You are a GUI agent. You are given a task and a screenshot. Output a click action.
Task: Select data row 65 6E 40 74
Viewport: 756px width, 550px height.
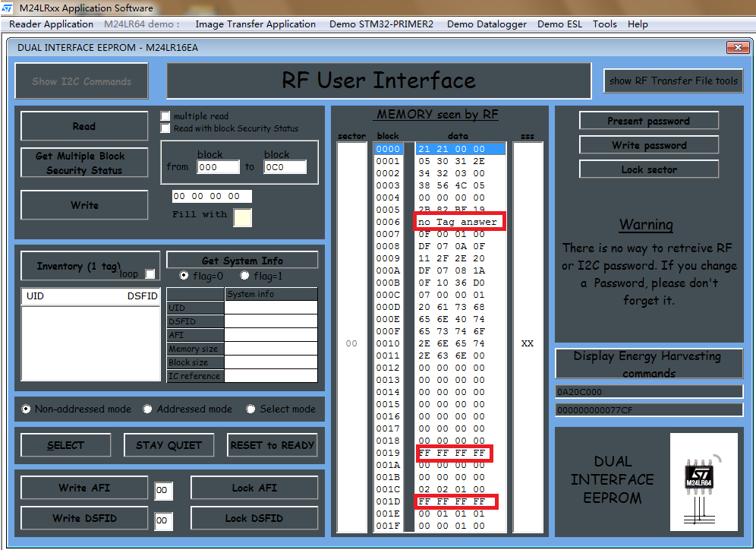pos(461,319)
